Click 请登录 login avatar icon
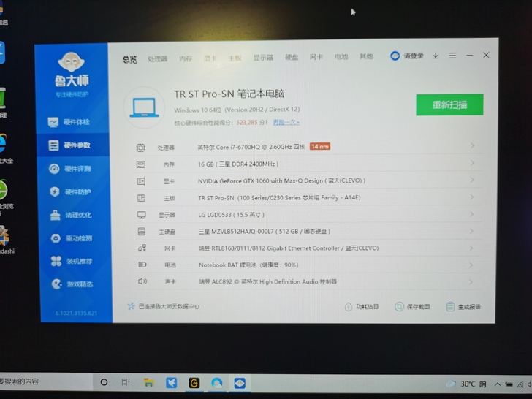 pos(395,56)
